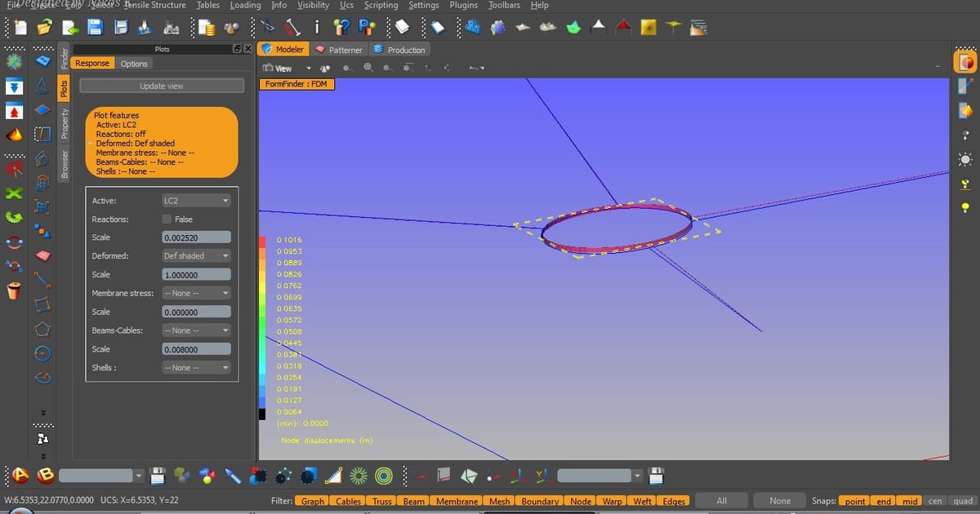980x514 pixels.
Task: Click the All filter button
Action: tap(722, 501)
